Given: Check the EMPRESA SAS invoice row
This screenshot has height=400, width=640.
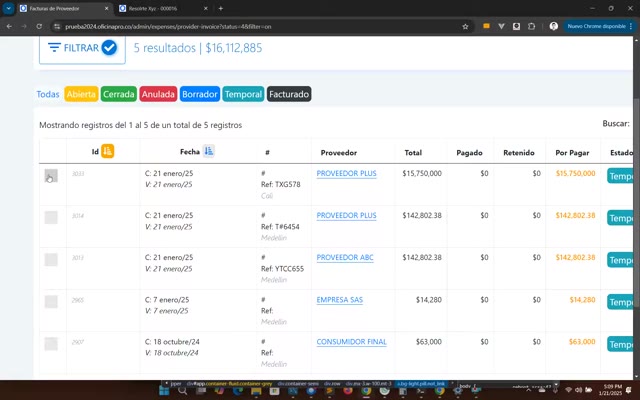Looking at the screenshot, I should pos(51,302).
